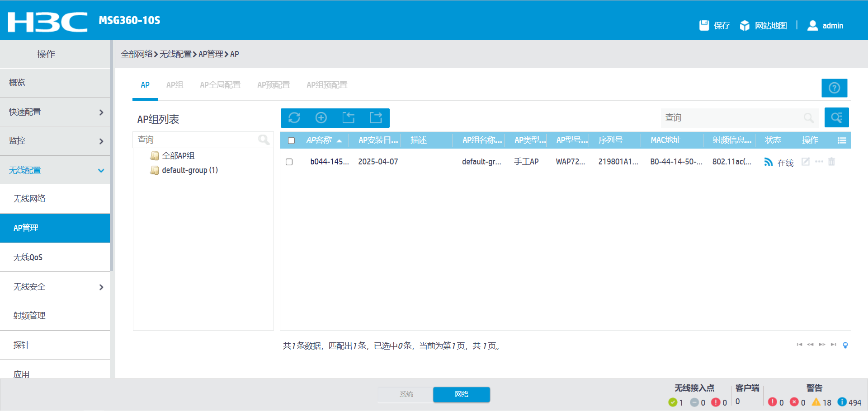This screenshot has width=868, height=411.
Task: Click the H3C logo
Action: tap(47, 22)
